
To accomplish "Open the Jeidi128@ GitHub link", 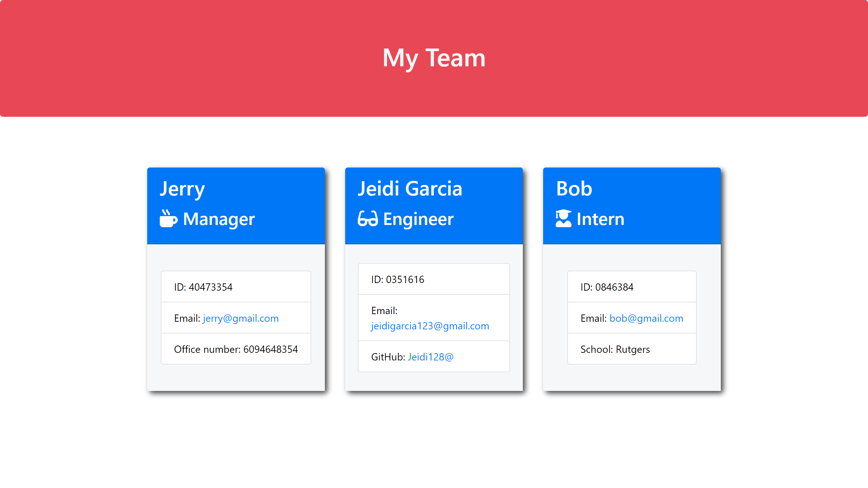I will click(x=430, y=357).
